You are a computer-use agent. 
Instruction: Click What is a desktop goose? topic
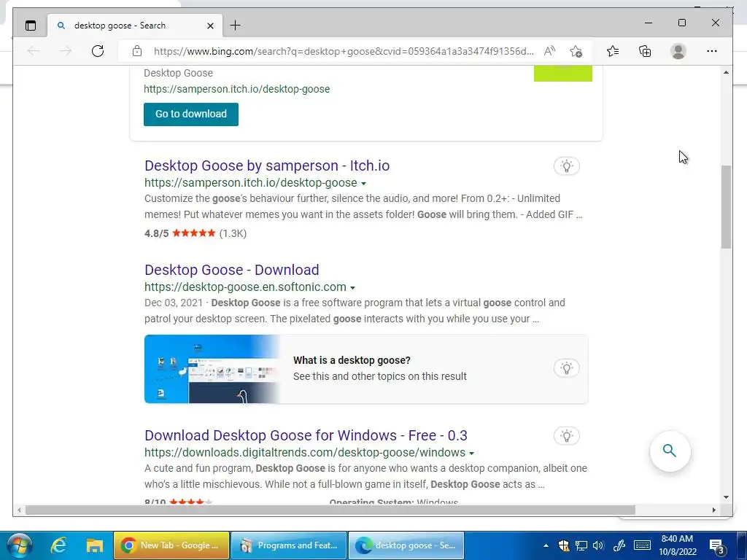click(x=352, y=360)
